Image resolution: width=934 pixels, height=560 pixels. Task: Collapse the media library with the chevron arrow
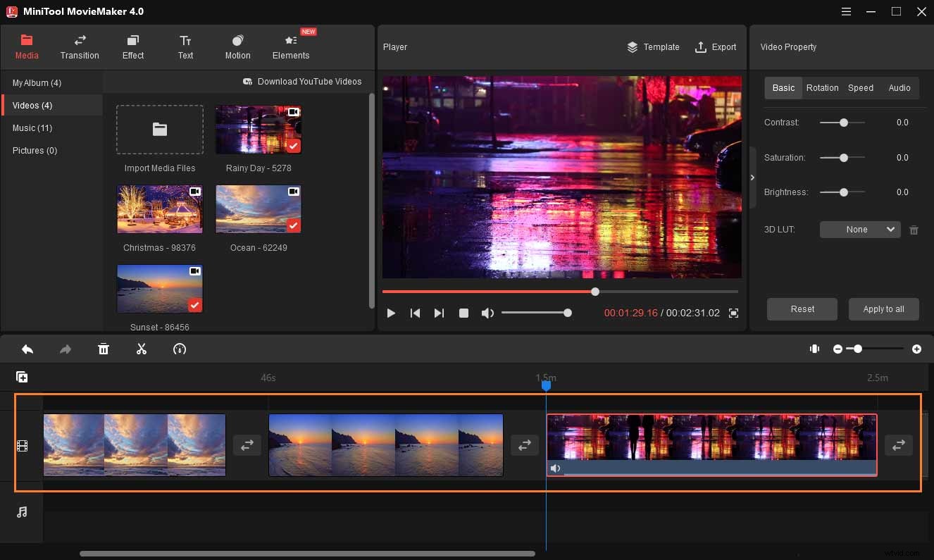752,178
